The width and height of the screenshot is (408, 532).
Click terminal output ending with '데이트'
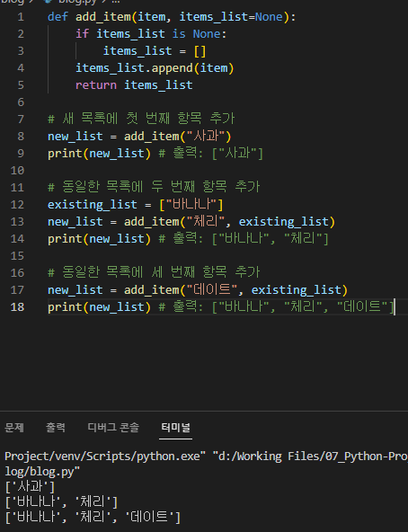coord(93,517)
